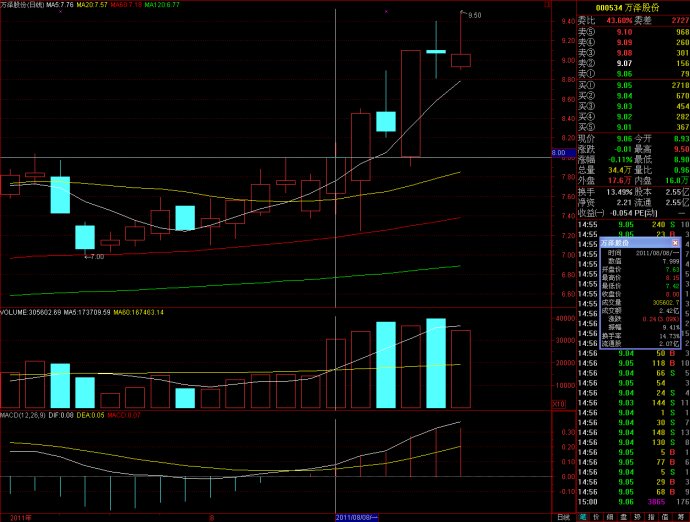Click the 开盘价 7.63 row in the tooltip
690x522 pixels.
coord(640,269)
